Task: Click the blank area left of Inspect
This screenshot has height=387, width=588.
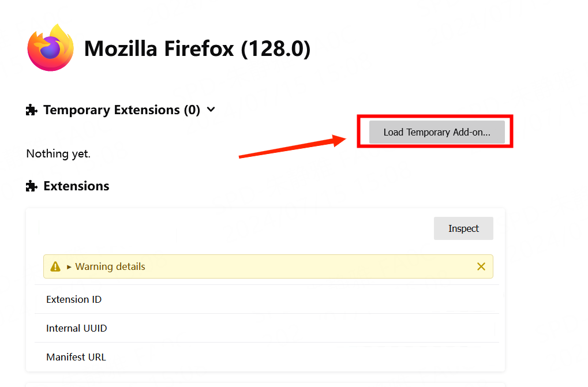Action: pos(231,228)
